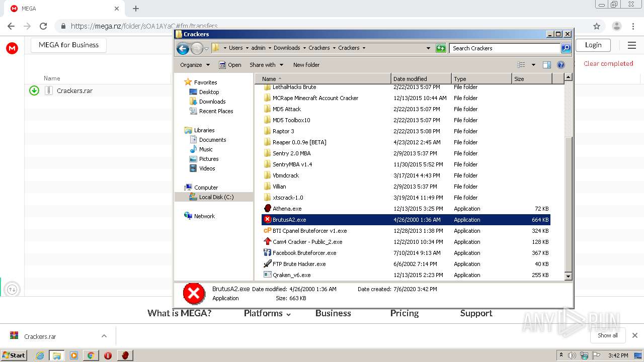The image size is (644, 362).
Task: Select the Athena.exe application icon
Action: (x=268, y=209)
